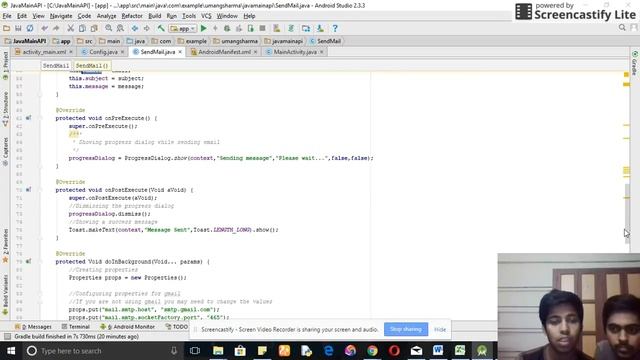The height and width of the screenshot is (360, 640).
Task: Click override gutter icon beside onPostExecute
Action: 28,190
